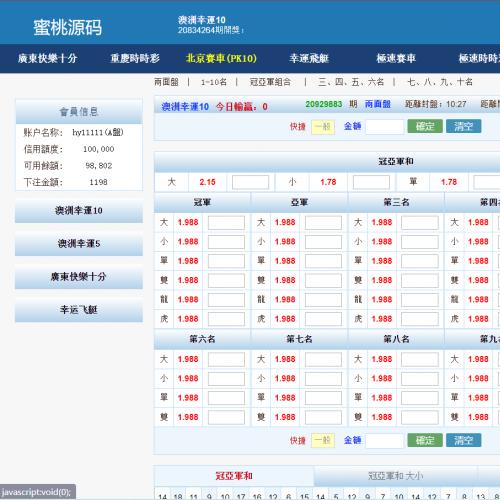Click the blue 清空 button below the table
The image size is (500, 500).
(x=464, y=440)
